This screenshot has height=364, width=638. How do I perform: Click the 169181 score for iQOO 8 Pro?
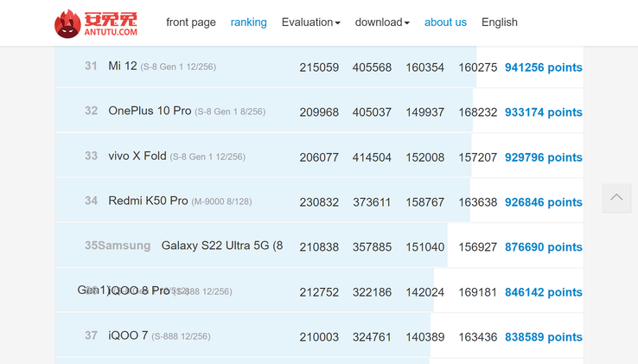coord(478,292)
